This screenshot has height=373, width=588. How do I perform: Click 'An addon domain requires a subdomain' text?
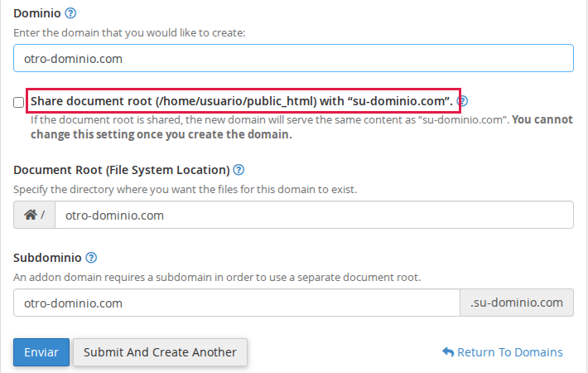(217, 278)
